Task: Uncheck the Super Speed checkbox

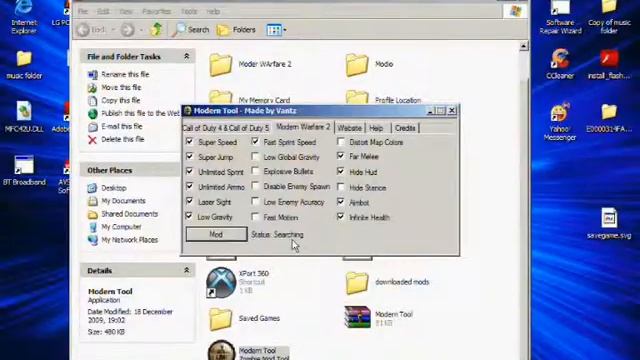Action: click(x=189, y=142)
